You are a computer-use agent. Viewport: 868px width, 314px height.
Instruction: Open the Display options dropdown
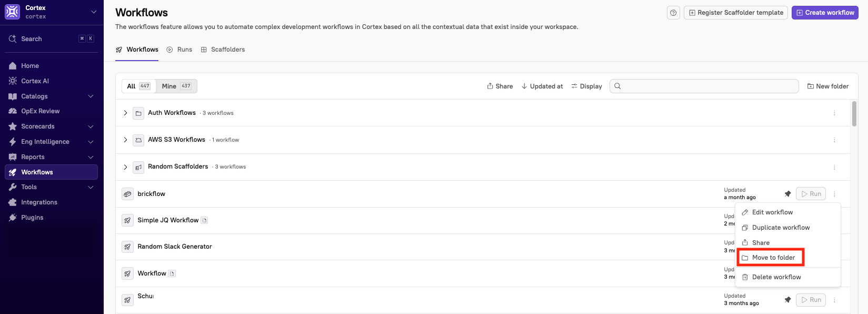[x=587, y=86]
